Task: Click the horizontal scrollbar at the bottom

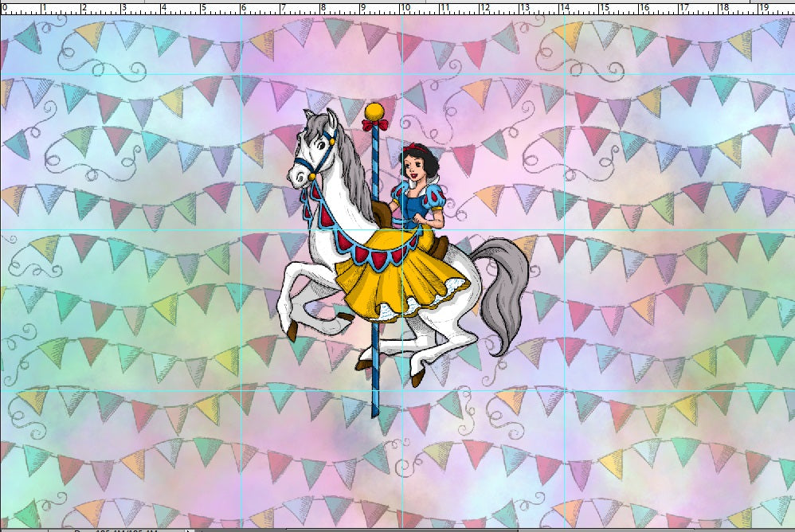Action: [x=478, y=529]
